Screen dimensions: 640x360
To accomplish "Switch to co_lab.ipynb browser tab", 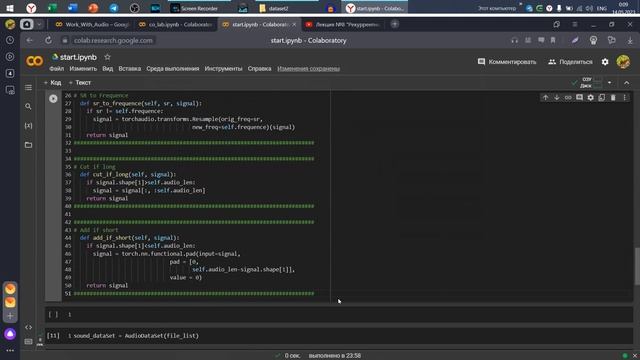I will 176,24.
